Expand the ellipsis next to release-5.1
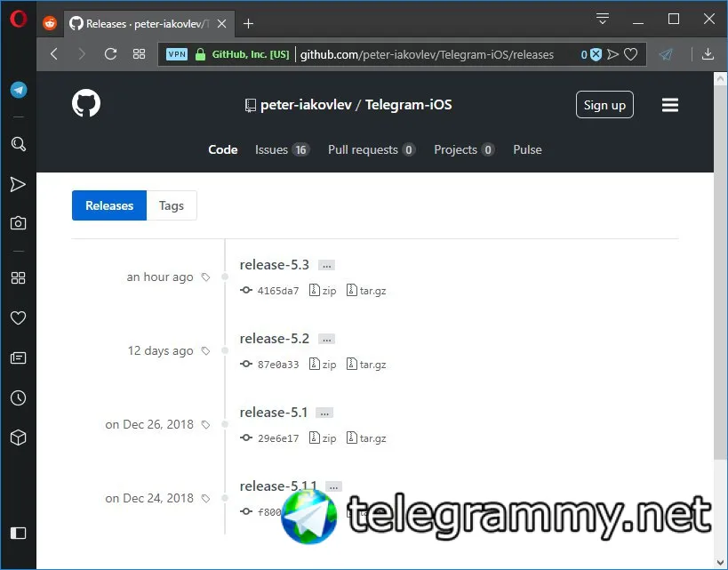Image resolution: width=728 pixels, height=570 pixels. pos(324,413)
